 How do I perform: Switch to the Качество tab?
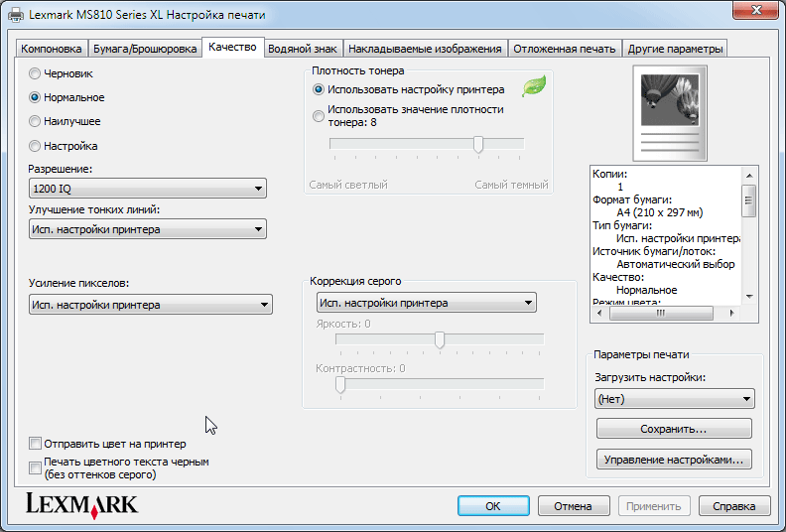point(232,47)
